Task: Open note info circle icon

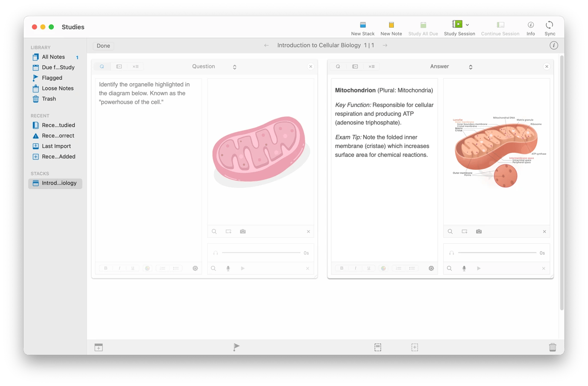Action: point(553,45)
